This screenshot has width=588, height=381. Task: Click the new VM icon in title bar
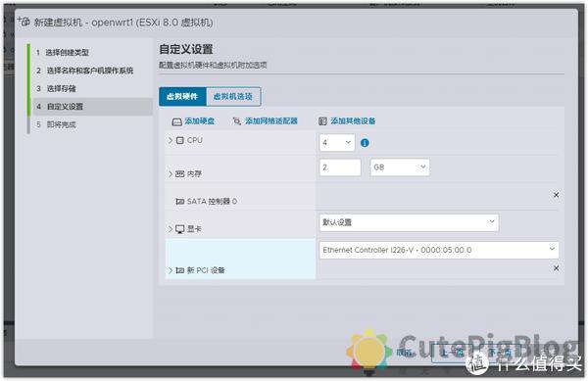tap(24, 22)
